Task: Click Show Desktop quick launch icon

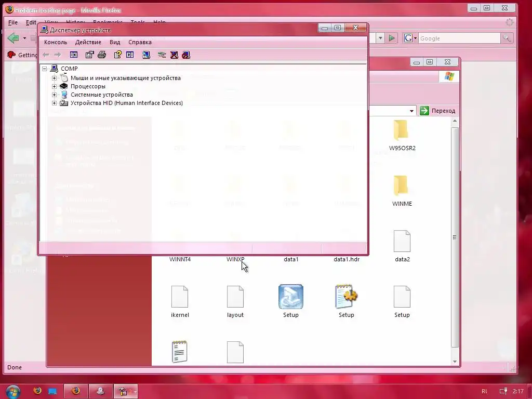Action: pyautogui.click(x=52, y=391)
